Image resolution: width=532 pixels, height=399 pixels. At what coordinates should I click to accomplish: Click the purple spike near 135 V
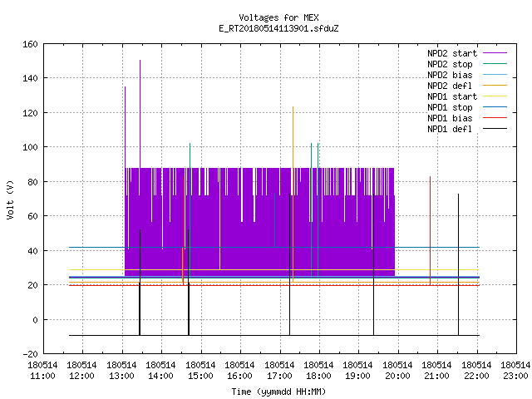click(125, 127)
